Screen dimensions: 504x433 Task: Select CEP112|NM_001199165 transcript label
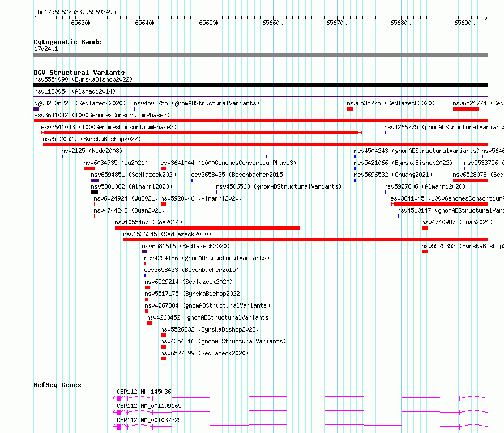click(149, 406)
